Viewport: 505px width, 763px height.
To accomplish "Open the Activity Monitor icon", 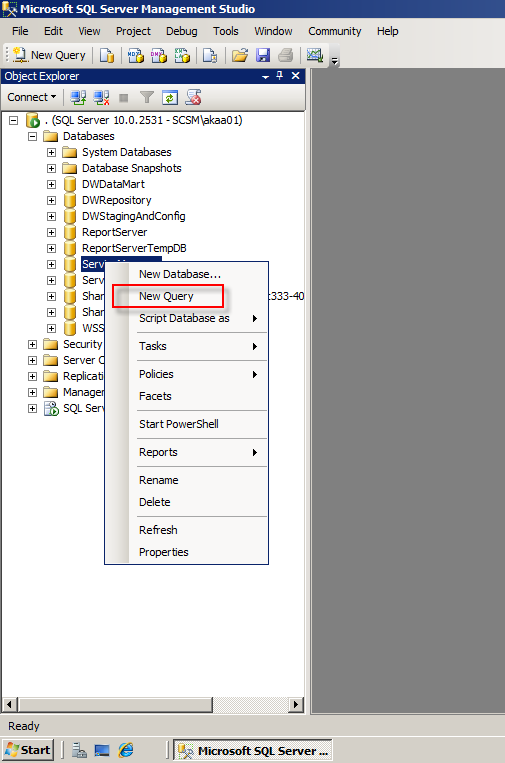I will click(315, 55).
